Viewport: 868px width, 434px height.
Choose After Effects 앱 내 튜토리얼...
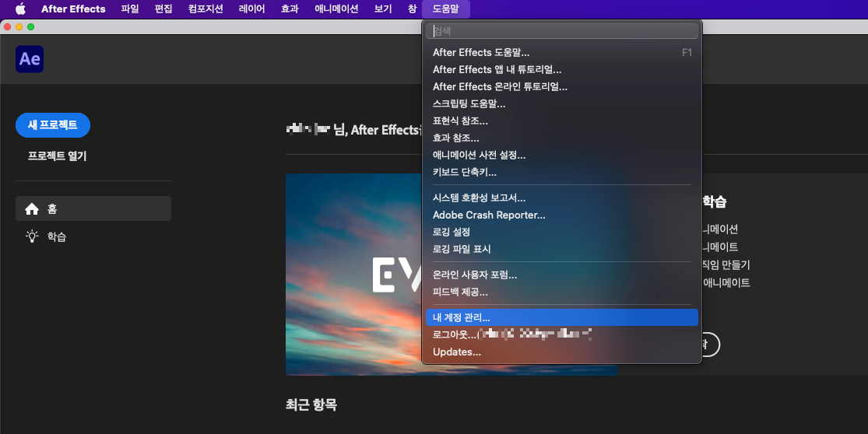[x=562, y=70]
